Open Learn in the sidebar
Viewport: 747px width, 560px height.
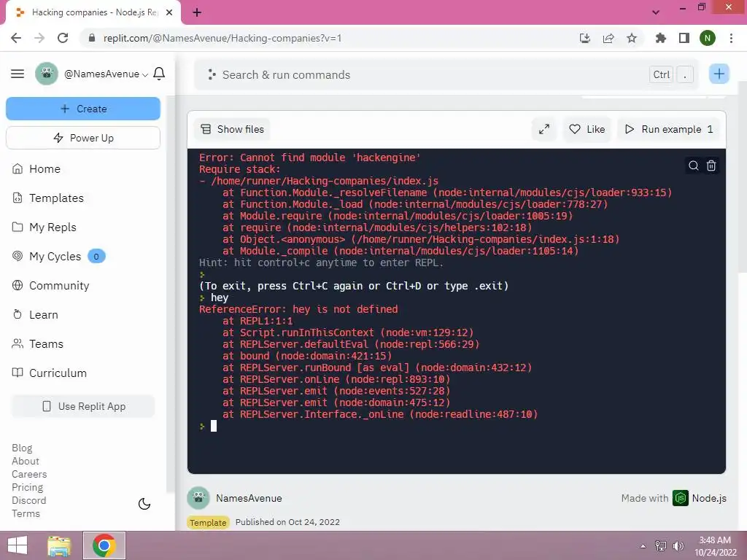click(x=35, y=315)
